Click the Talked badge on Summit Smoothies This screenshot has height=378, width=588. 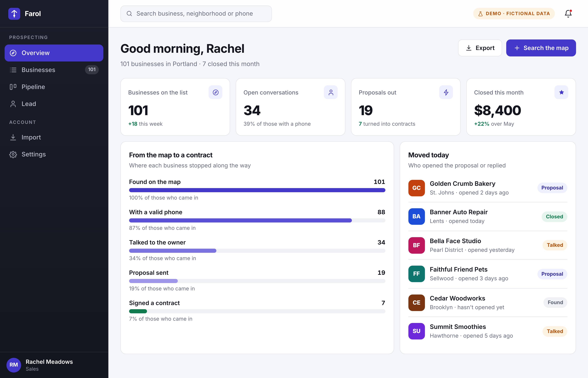(x=555, y=331)
